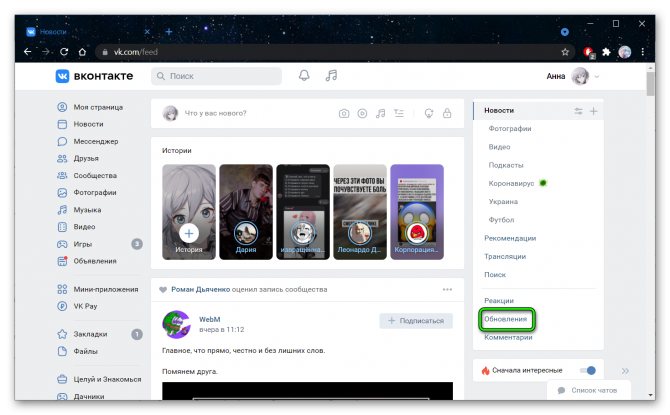The image size is (670, 415).
Task: Open the news filter settings icon
Action: click(578, 111)
